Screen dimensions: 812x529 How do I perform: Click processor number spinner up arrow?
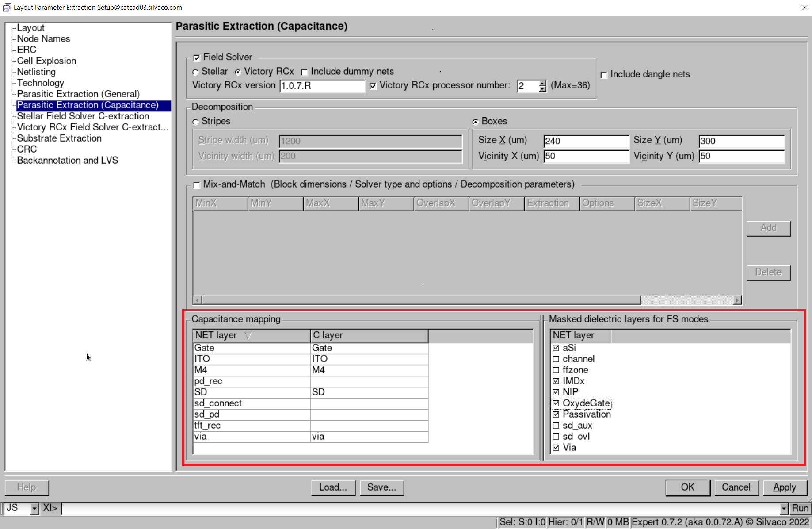click(x=542, y=83)
